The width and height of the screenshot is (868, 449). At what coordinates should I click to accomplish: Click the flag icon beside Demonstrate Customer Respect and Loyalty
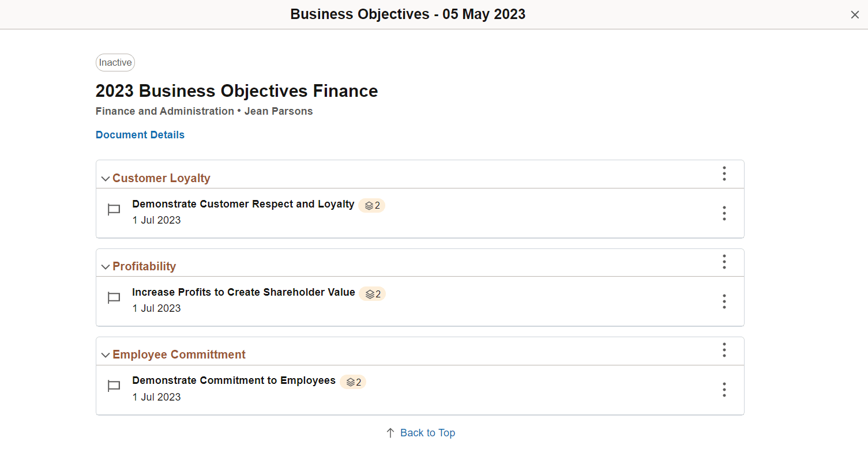[x=114, y=209]
